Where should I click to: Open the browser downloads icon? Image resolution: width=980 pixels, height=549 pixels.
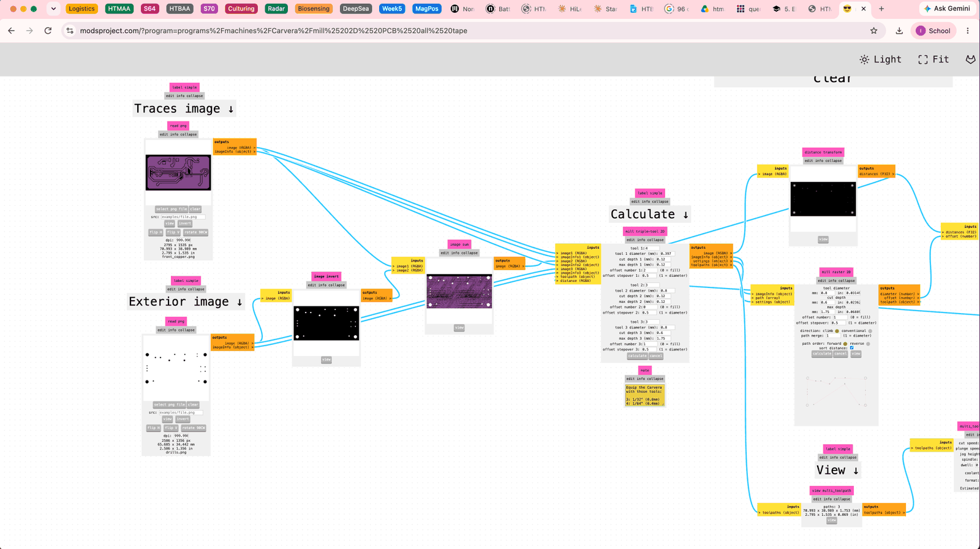pos(899,31)
